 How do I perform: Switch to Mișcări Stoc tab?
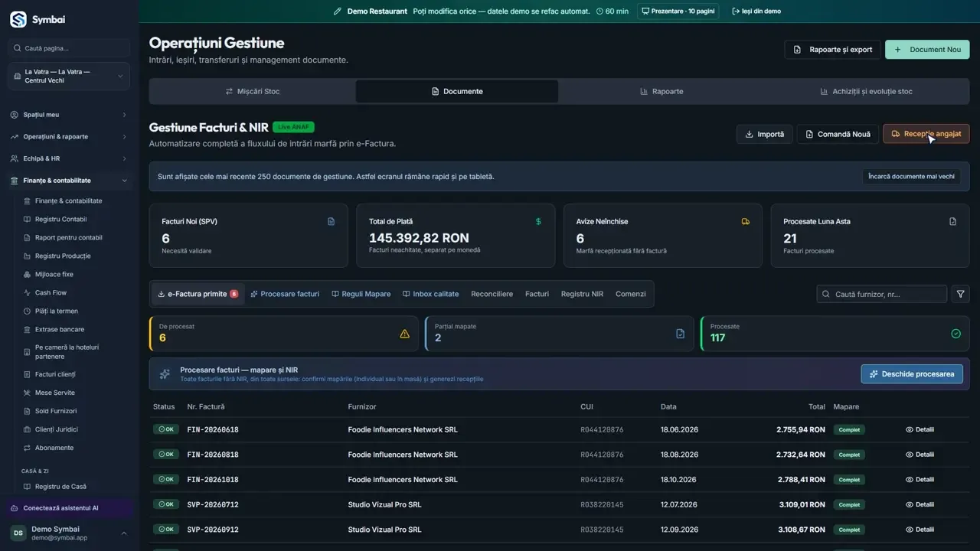253,91
